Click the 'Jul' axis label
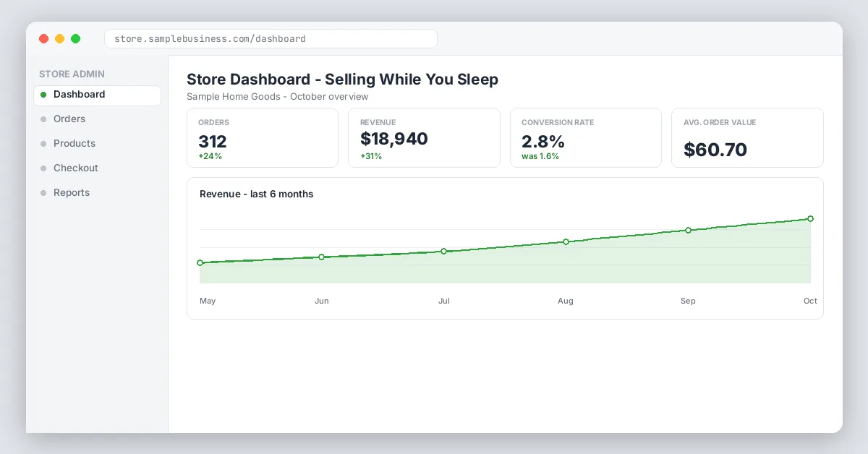Image resolution: width=868 pixels, height=454 pixels. [444, 301]
